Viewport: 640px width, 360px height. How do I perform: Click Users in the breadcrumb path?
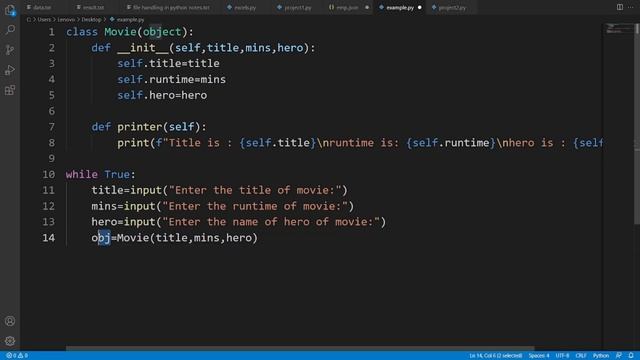pos(44,20)
